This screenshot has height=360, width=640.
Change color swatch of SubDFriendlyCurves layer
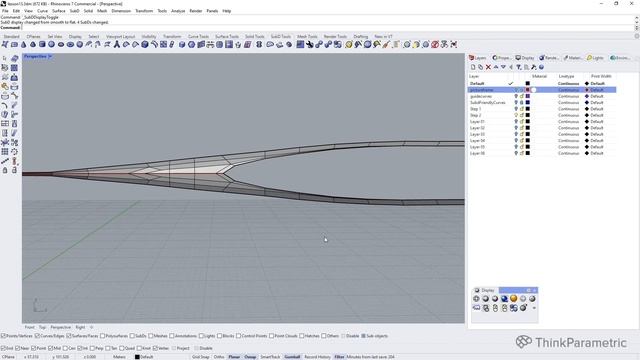(x=527, y=102)
